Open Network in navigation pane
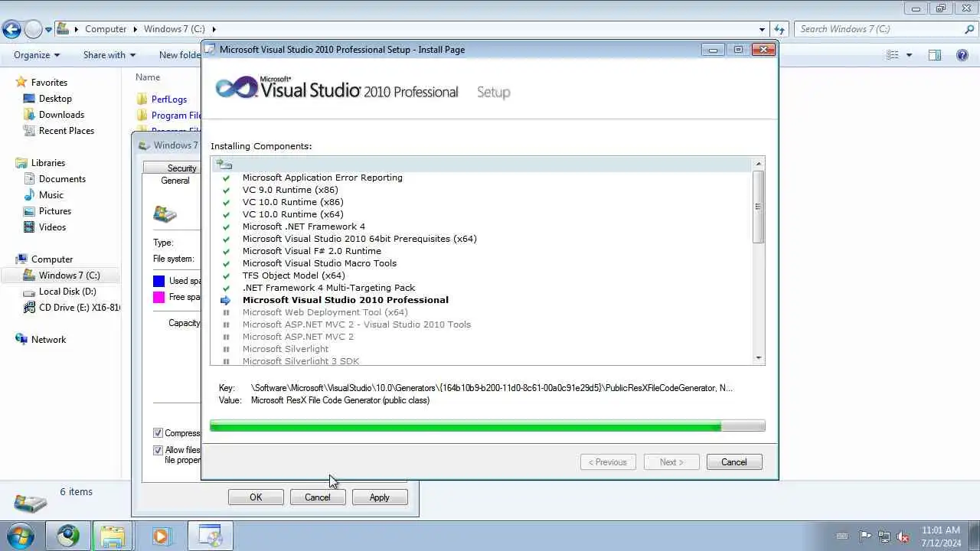Screen dimensions: 980x551 48,340
